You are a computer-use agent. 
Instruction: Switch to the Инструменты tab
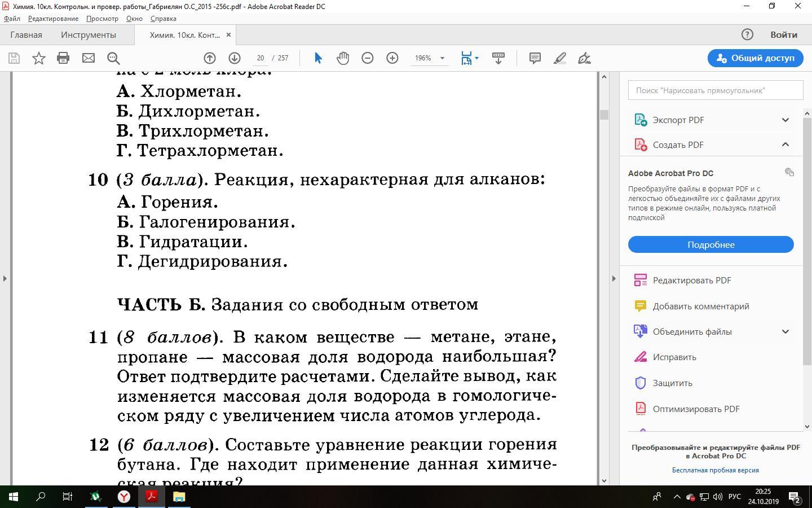[x=89, y=35]
